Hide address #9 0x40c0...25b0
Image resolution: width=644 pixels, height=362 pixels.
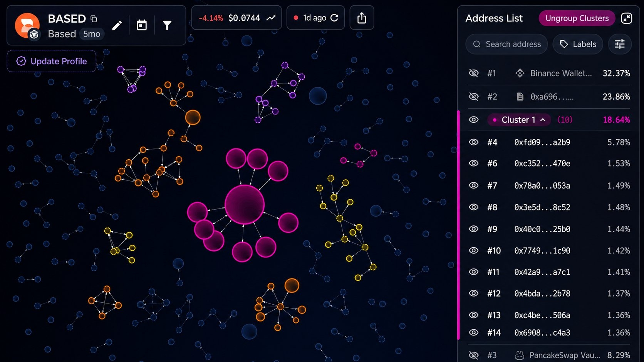pyautogui.click(x=473, y=229)
